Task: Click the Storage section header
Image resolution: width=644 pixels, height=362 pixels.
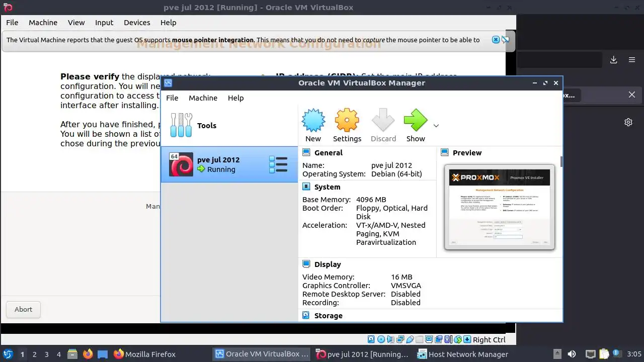Action: [x=328, y=315]
